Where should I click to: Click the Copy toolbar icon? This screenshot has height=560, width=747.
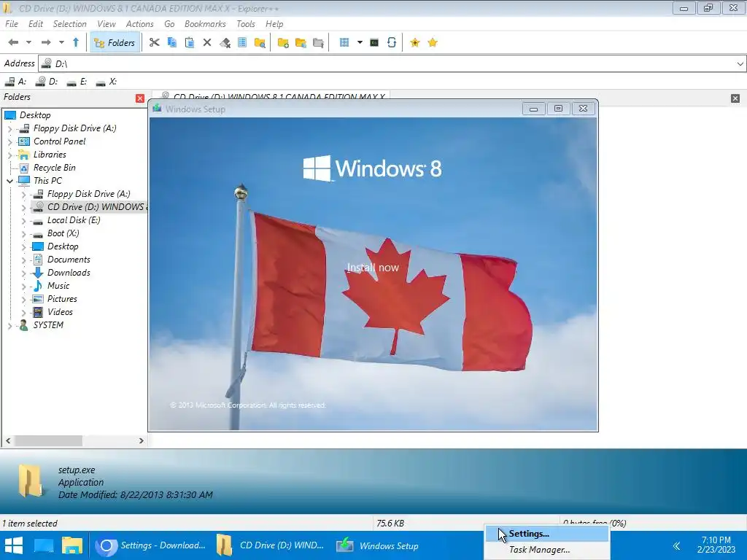pos(172,42)
